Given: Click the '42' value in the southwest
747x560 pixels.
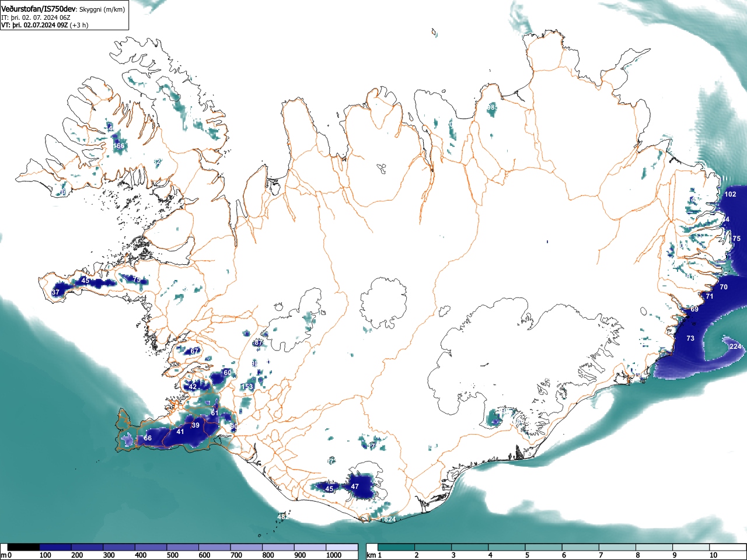Looking at the screenshot, I should tap(193, 387).
